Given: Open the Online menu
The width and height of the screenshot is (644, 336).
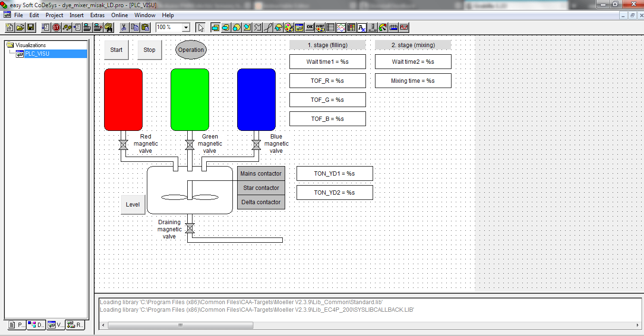Looking at the screenshot, I should pos(119,15).
